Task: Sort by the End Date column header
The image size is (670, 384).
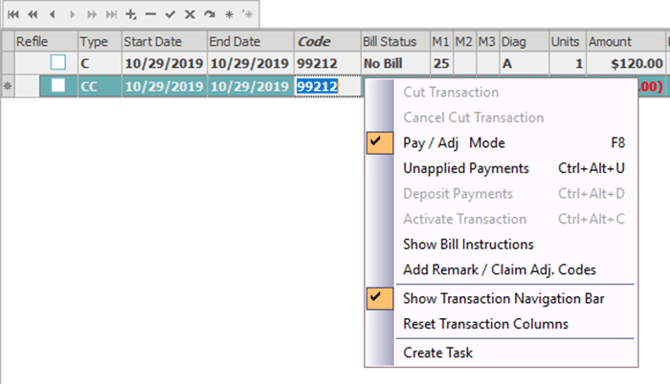Action: pyautogui.click(x=251, y=41)
